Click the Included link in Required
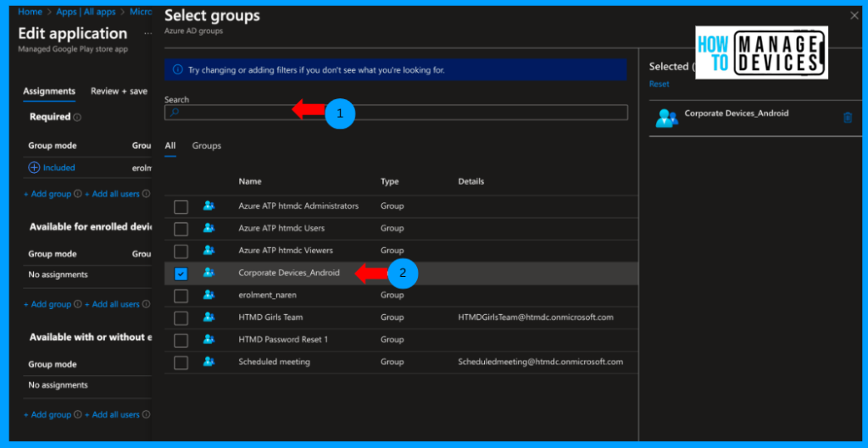The image size is (868, 448). click(59, 168)
